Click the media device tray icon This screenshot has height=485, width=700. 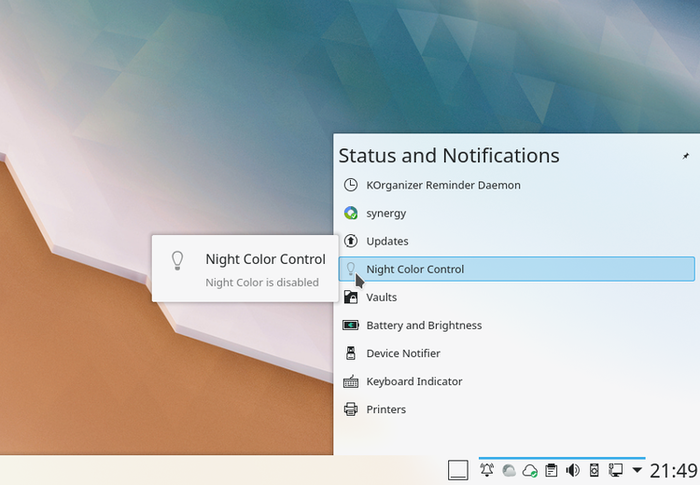point(594,470)
